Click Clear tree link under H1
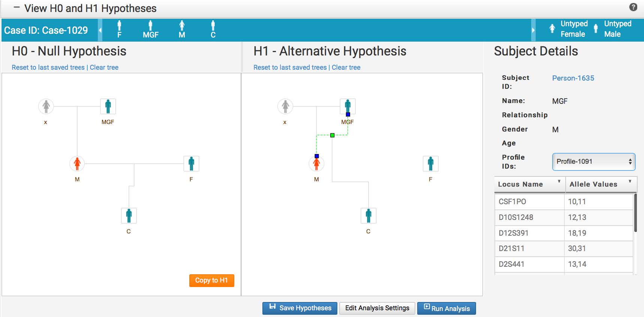 pyautogui.click(x=346, y=67)
